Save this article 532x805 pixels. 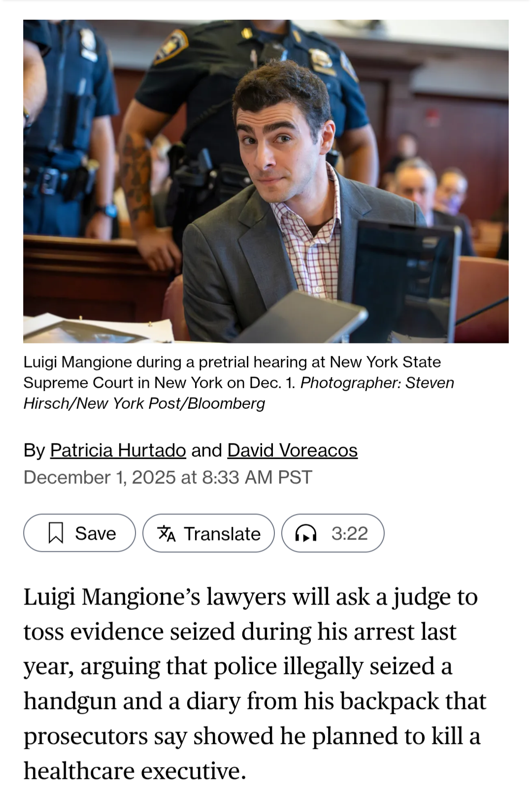click(79, 533)
